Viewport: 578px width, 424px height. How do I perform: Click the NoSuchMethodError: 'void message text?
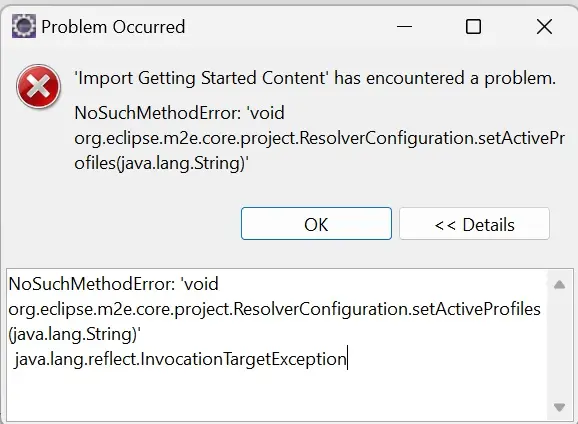[180, 113]
